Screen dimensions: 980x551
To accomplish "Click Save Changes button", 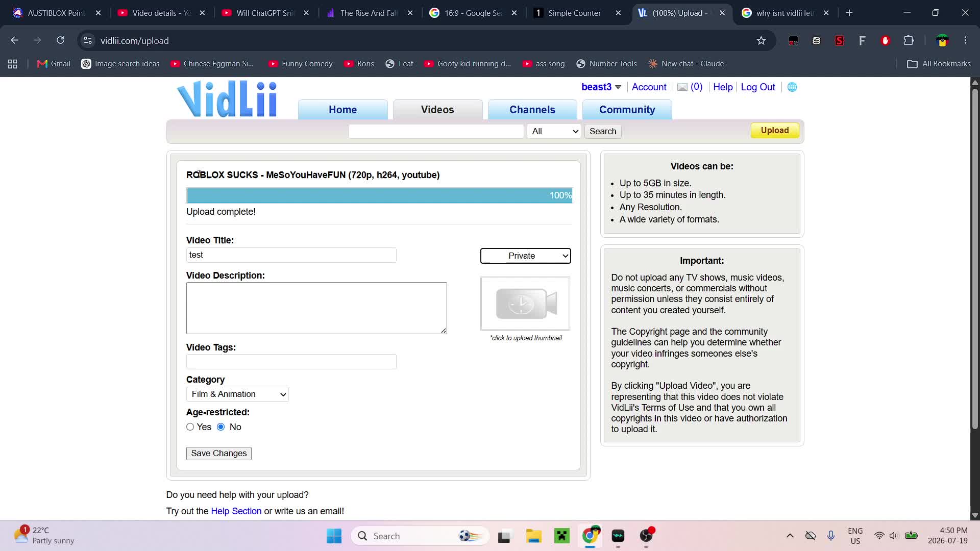I will tap(218, 453).
